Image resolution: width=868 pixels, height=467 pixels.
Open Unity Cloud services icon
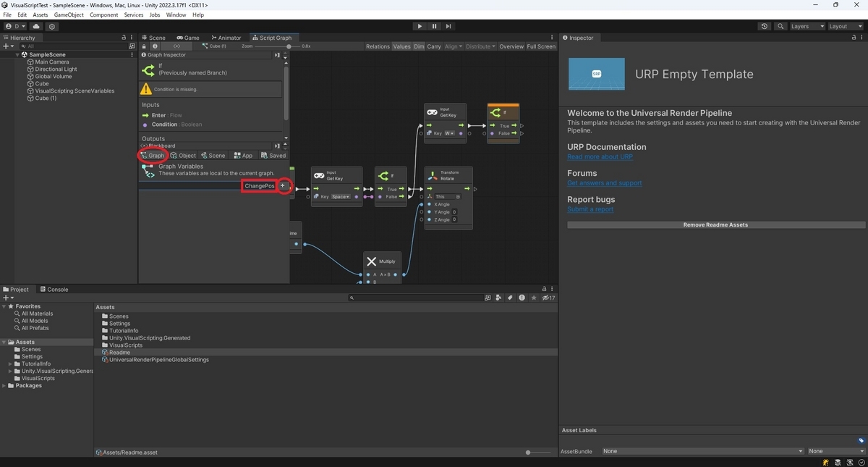36,26
